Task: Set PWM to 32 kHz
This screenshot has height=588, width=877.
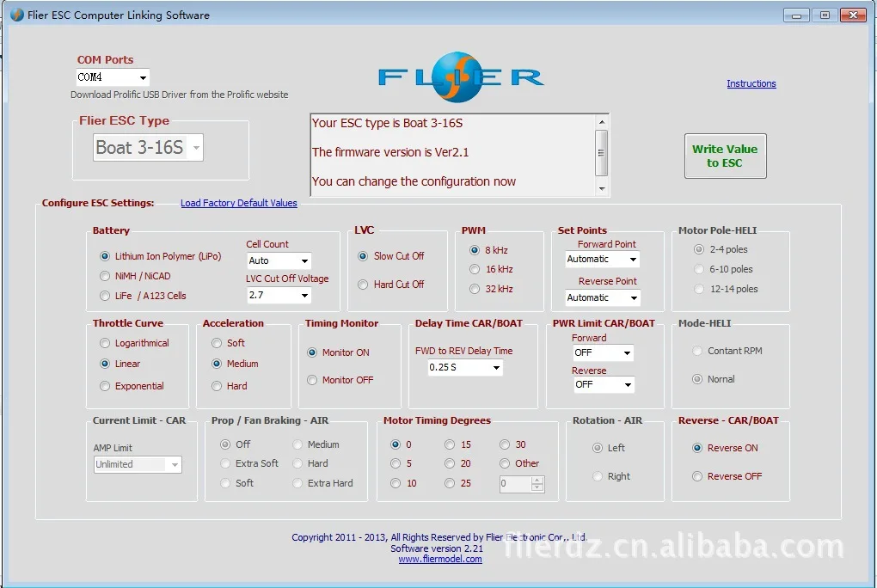Action: tap(491, 289)
